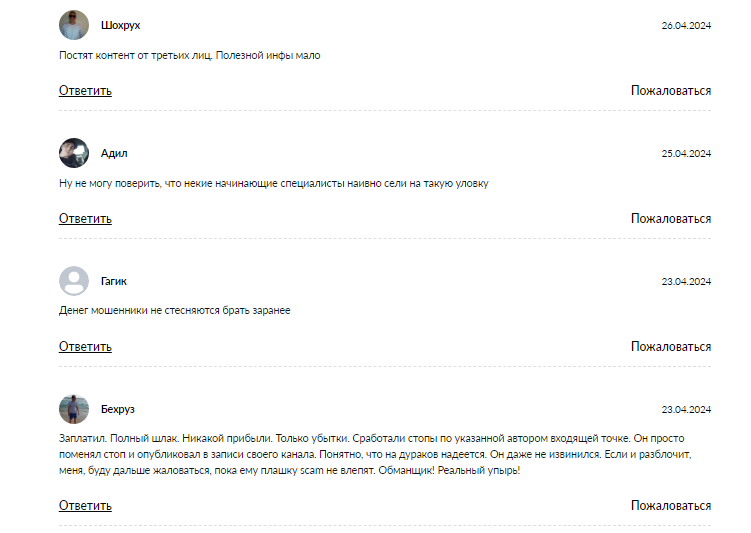Click Бехруз's long comment text

[380, 454]
